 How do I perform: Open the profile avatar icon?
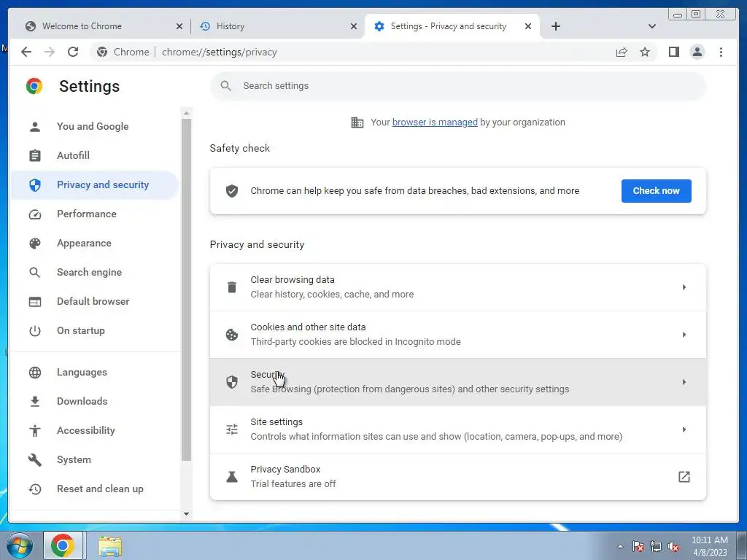pos(697,52)
